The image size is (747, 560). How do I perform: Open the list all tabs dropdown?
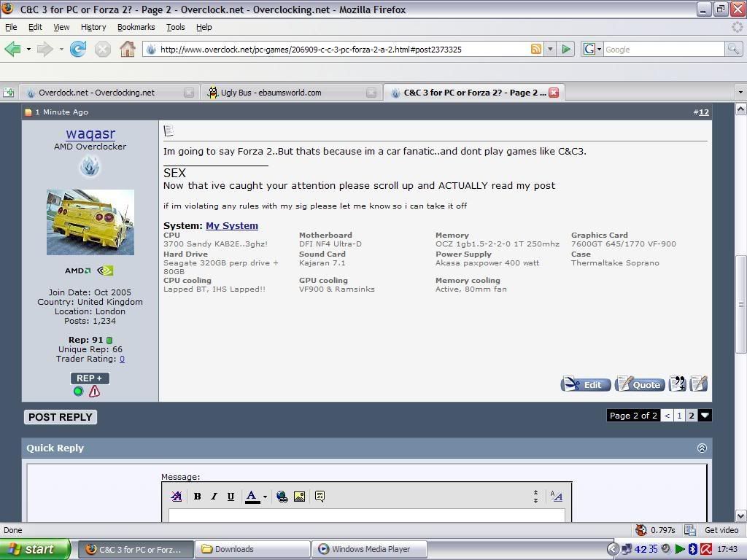point(740,93)
